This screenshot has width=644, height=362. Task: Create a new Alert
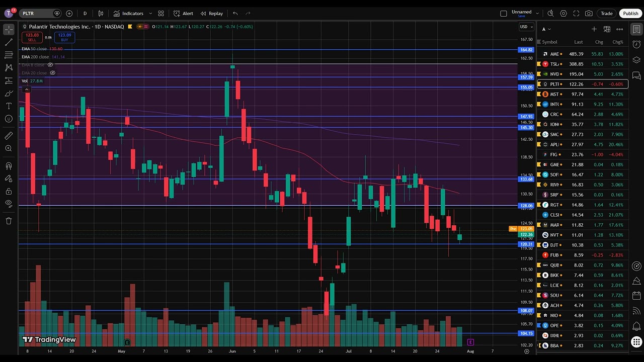click(183, 14)
